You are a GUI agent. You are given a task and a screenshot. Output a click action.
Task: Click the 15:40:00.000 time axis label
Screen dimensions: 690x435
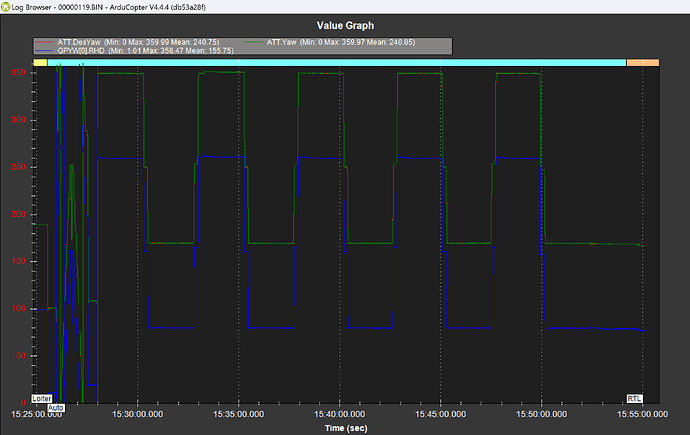pyautogui.click(x=339, y=414)
